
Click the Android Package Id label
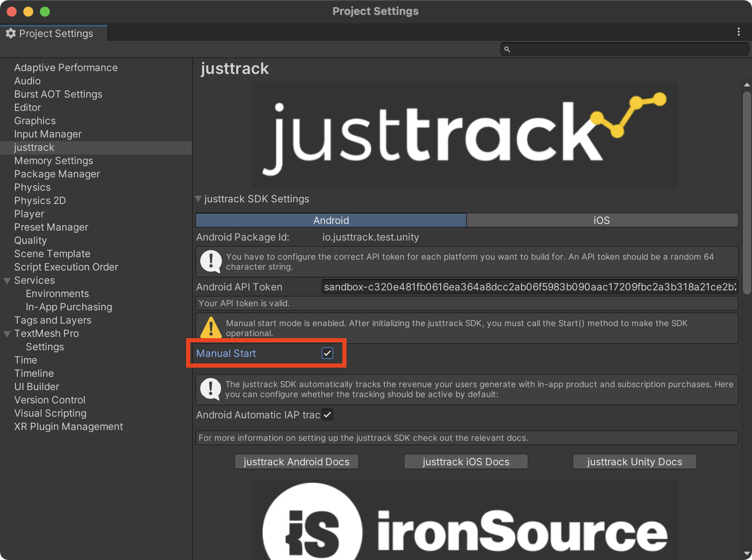243,237
